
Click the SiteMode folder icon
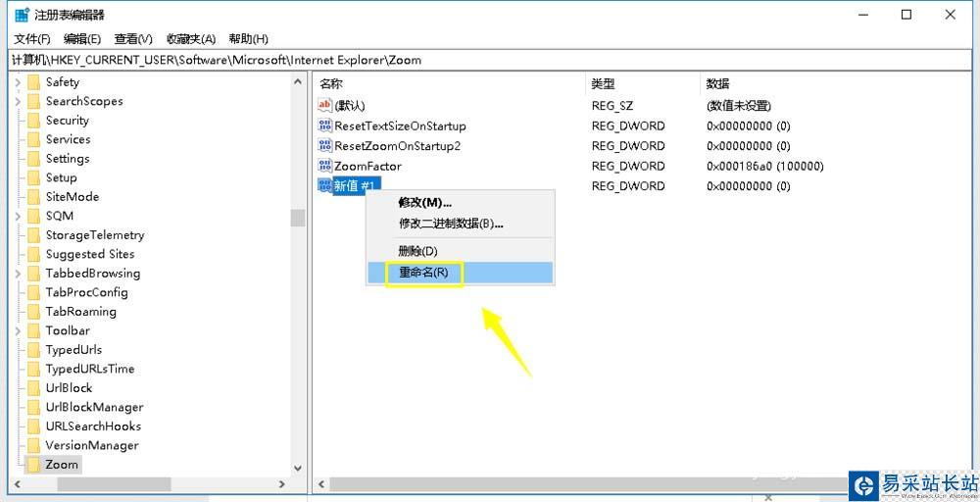33,196
